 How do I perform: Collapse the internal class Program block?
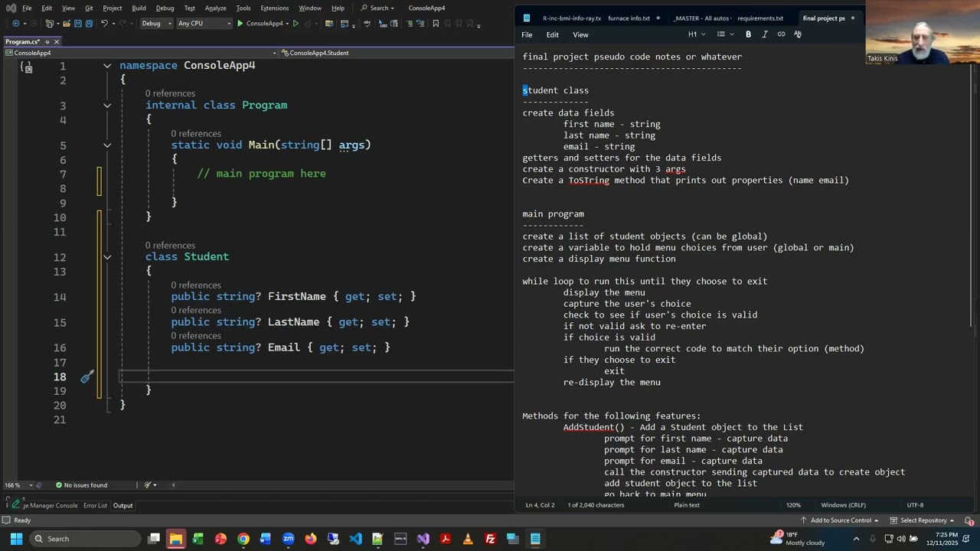tap(107, 106)
